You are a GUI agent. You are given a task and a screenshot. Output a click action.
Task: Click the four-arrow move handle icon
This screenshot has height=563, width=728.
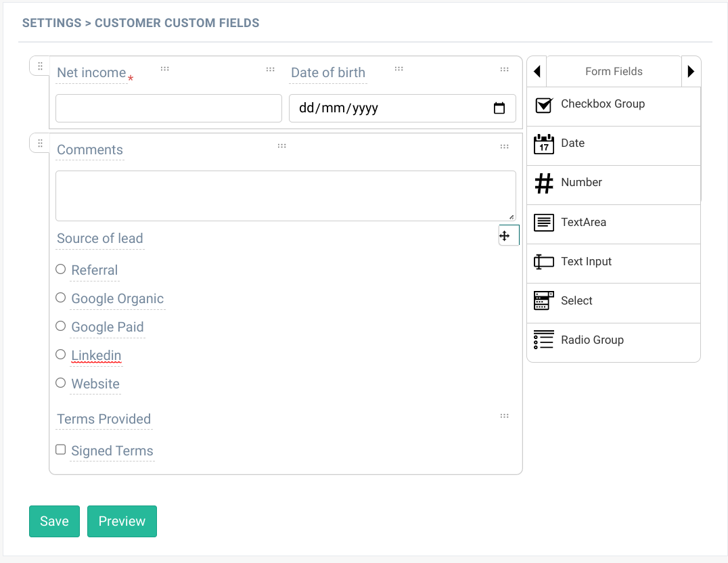click(506, 235)
